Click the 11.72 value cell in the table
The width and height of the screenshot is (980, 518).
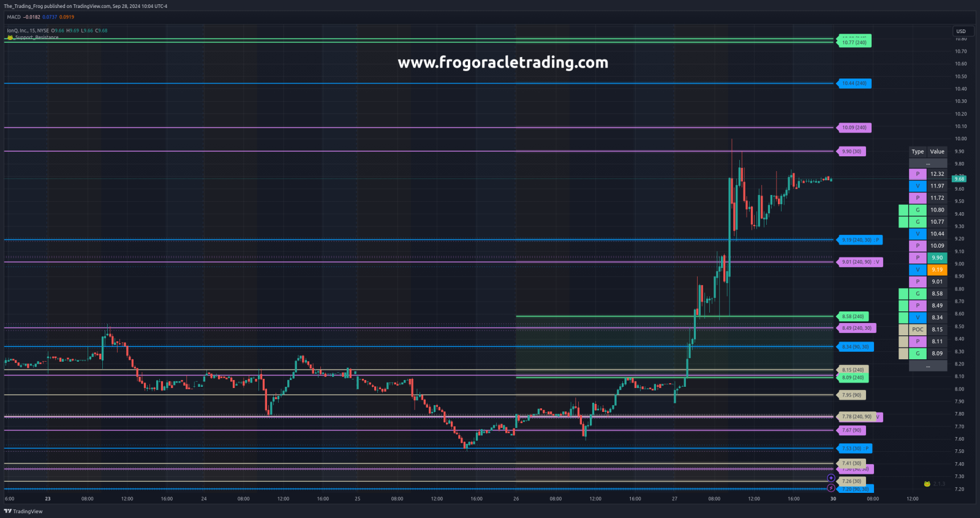[x=937, y=198]
